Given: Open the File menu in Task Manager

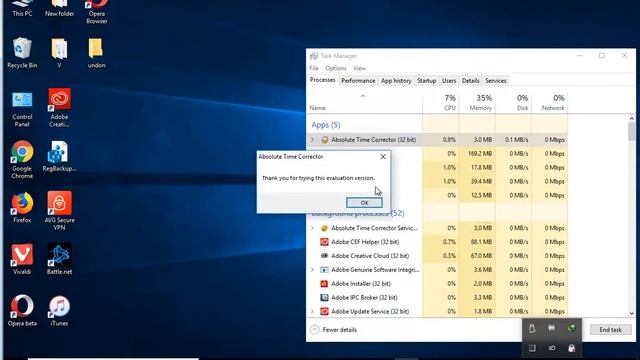Looking at the screenshot, I should pyautogui.click(x=314, y=68).
